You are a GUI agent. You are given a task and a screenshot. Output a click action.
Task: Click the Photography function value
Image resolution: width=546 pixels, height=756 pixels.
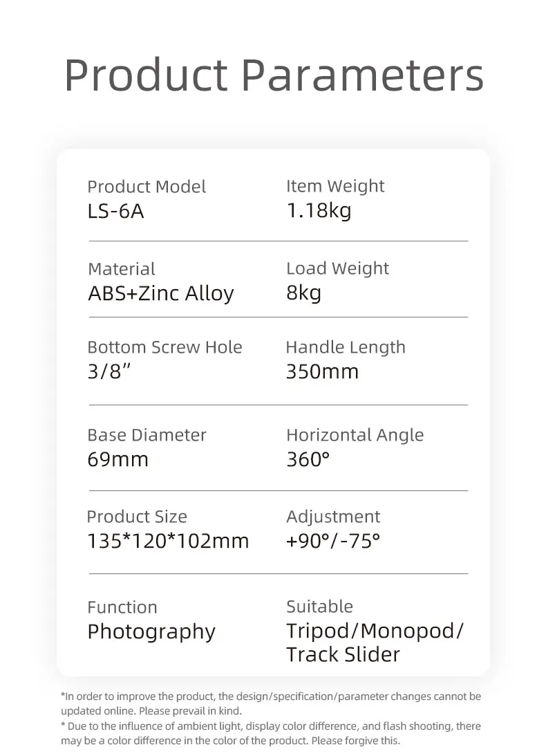click(x=151, y=631)
